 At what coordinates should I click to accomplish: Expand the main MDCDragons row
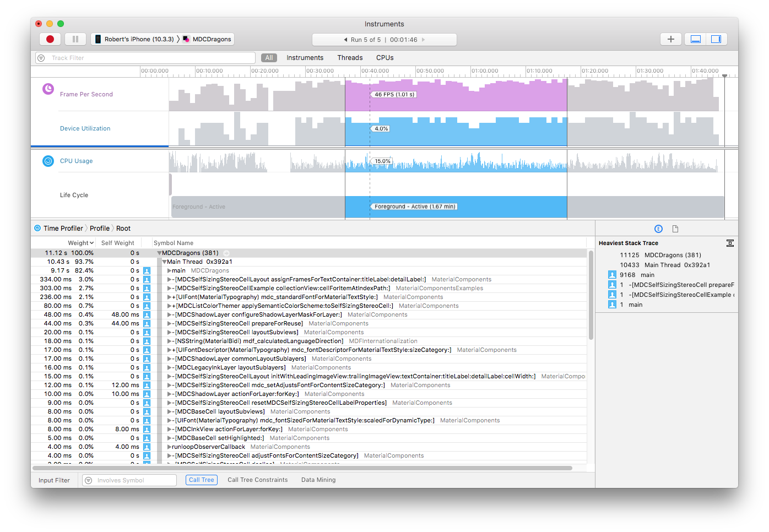point(169,271)
